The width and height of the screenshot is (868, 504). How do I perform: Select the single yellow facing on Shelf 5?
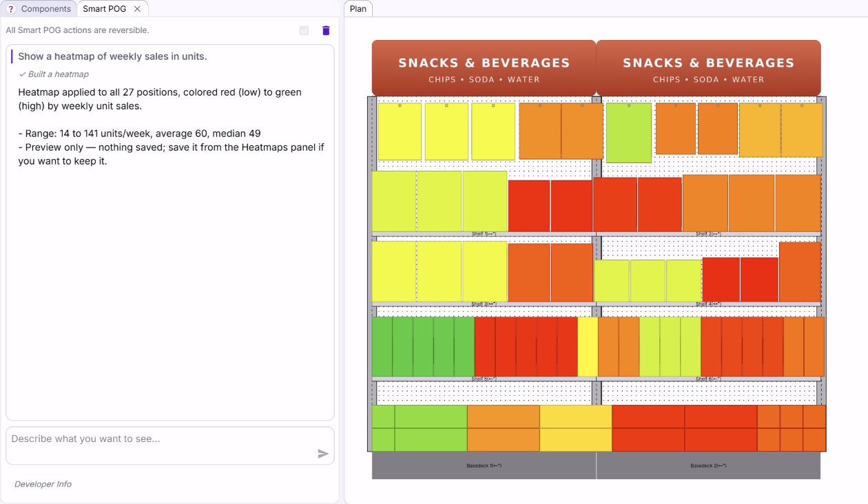click(x=588, y=346)
